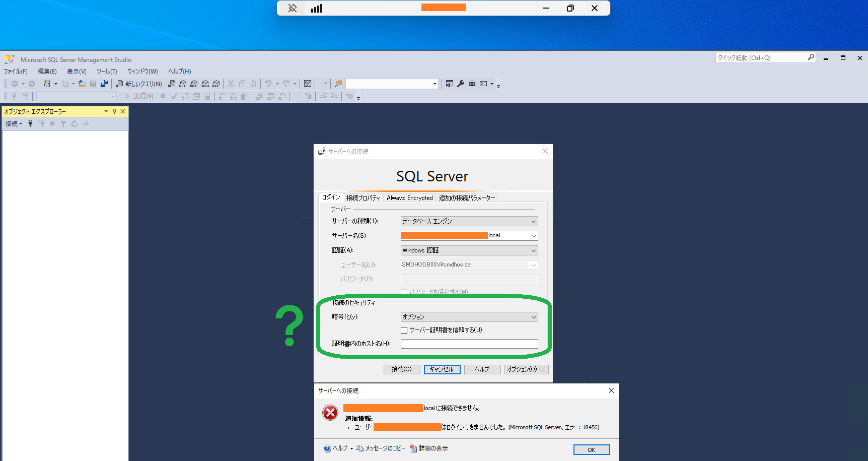Open the Find combo box dropdown
The width and height of the screenshot is (868, 461).
(435, 84)
